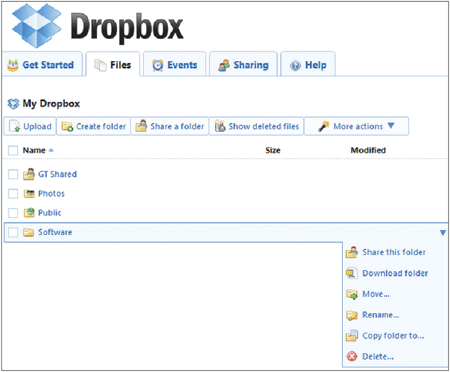Image resolution: width=450 pixels, height=372 pixels.
Task: Click the Move folder arrow icon
Action: coord(352,294)
